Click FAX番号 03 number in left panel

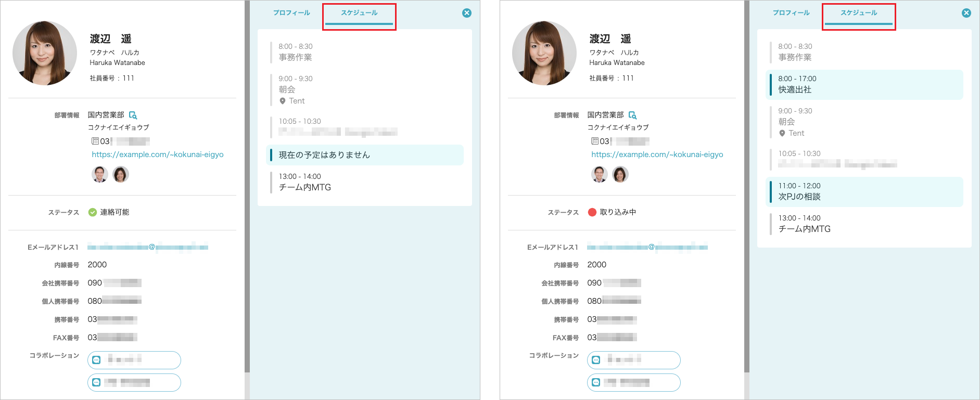coord(112,338)
